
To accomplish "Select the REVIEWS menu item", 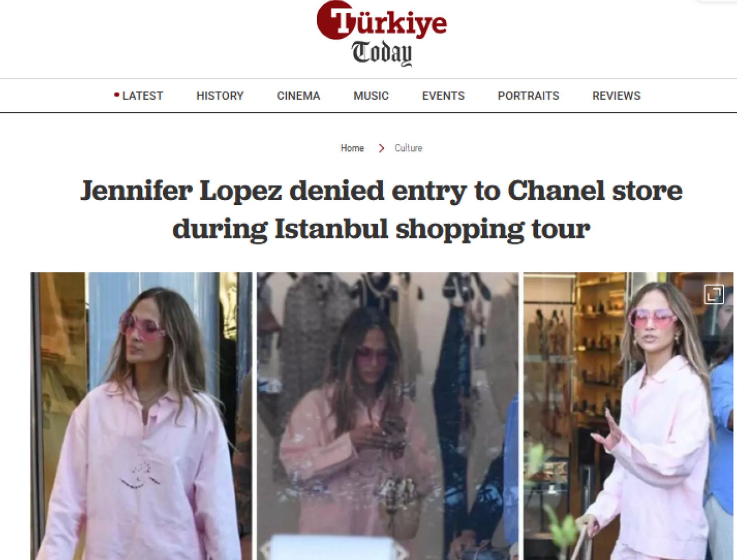I will coord(616,96).
